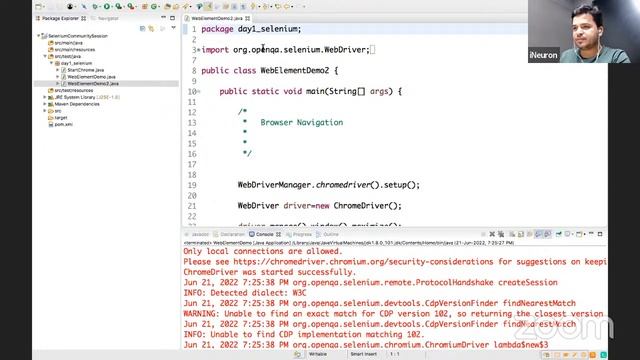Image resolution: width=640 pixels, height=360 pixels.
Task: Click the New Java Package toolbar icon
Action: [x=144, y=7]
